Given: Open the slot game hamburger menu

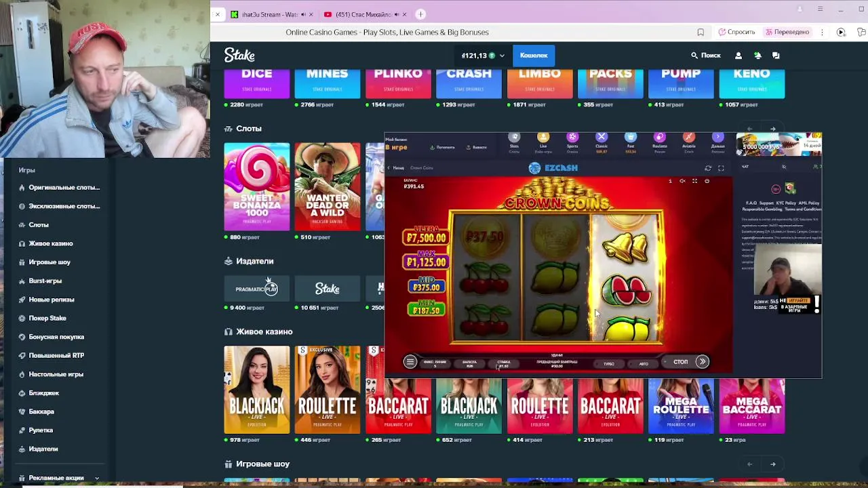Looking at the screenshot, I should click(410, 362).
